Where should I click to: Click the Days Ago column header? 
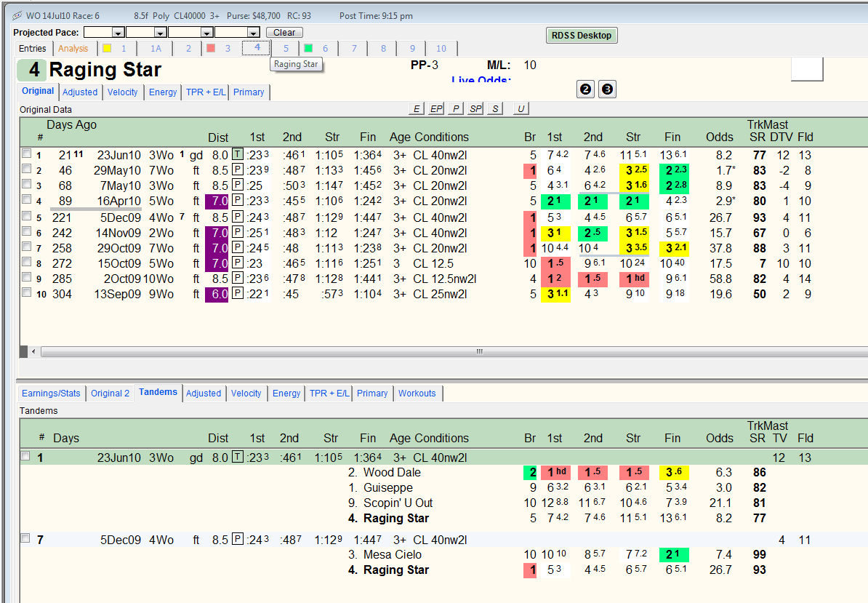pyautogui.click(x=71, y=124)
